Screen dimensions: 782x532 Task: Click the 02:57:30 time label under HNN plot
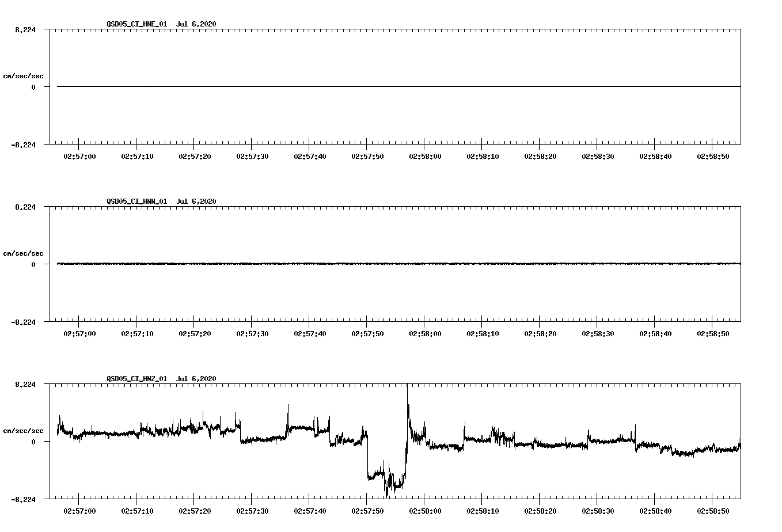click(252, 333)
